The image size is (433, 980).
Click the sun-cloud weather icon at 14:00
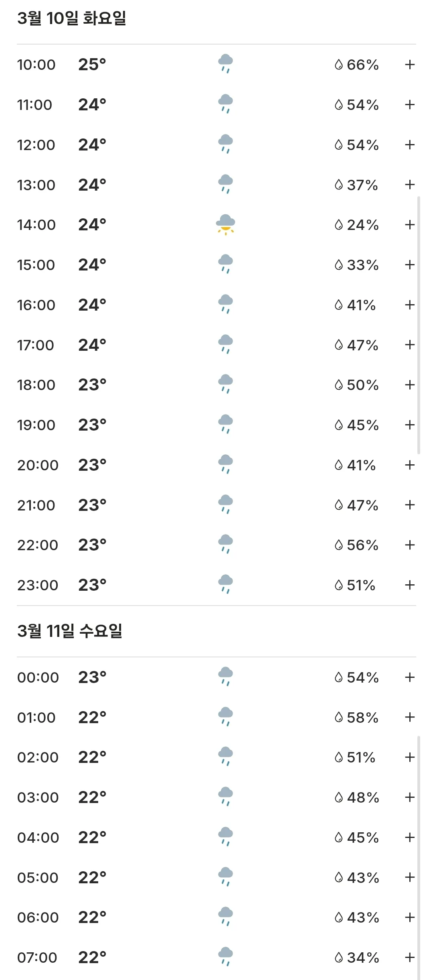225,225
